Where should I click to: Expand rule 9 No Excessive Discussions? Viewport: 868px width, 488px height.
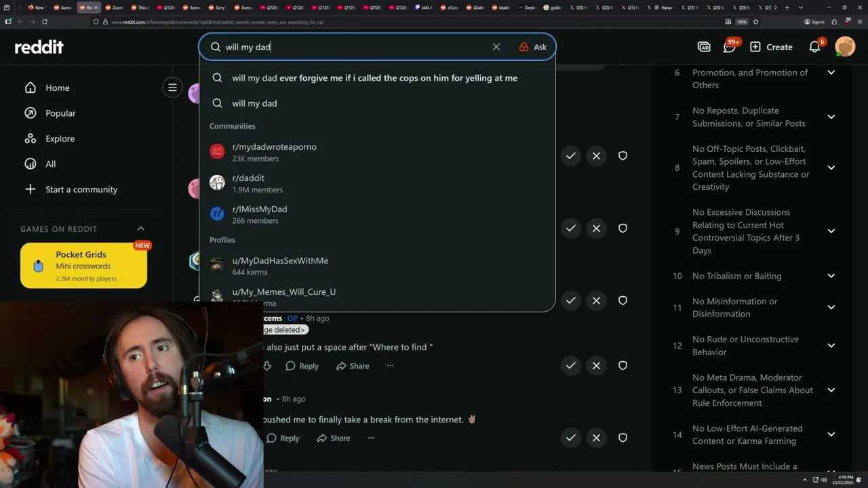pyautogui.click(x=831, y=231)
